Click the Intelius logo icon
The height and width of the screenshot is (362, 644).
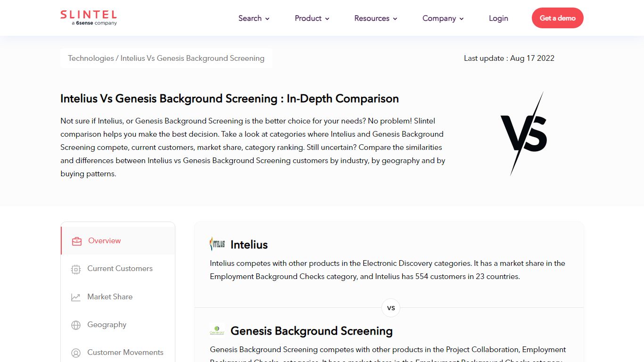tap(217, 244)
